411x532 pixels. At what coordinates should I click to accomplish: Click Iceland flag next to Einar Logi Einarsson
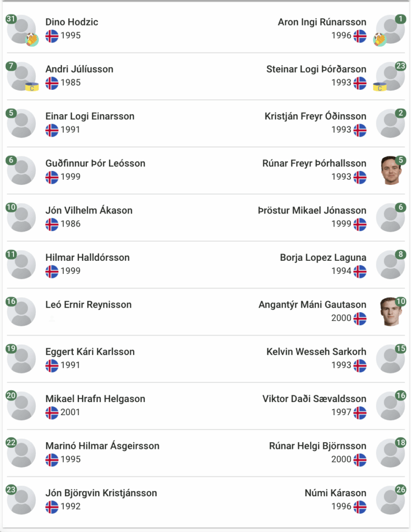51,130
